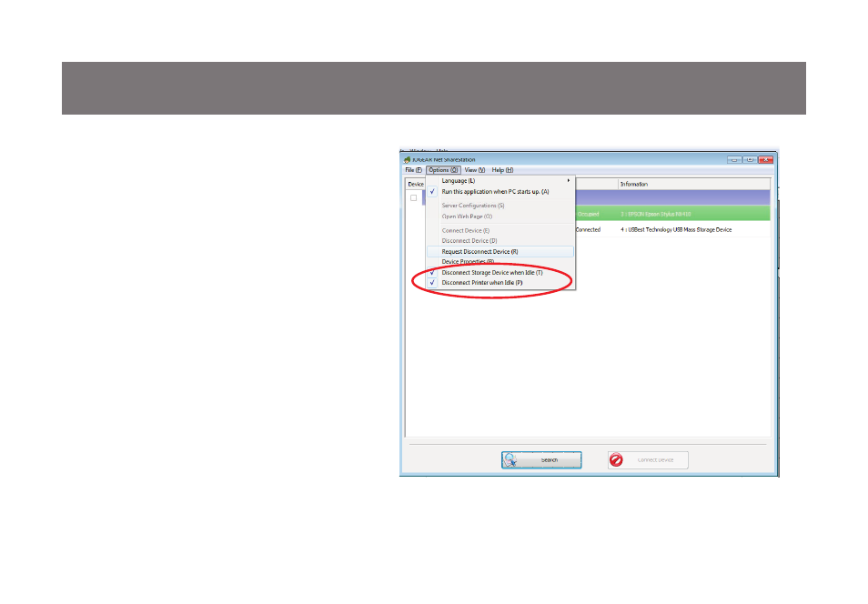Click the IOGEAR app icon in title bar

(408, 159)
